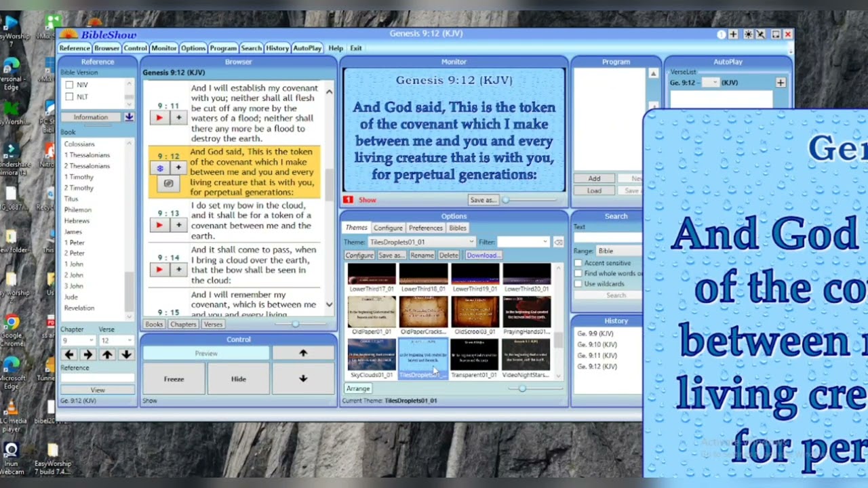This screenshot has width=868, height=488.
Task: Click the down arrow button in Control panel
Action: click(x=303, y=379)
